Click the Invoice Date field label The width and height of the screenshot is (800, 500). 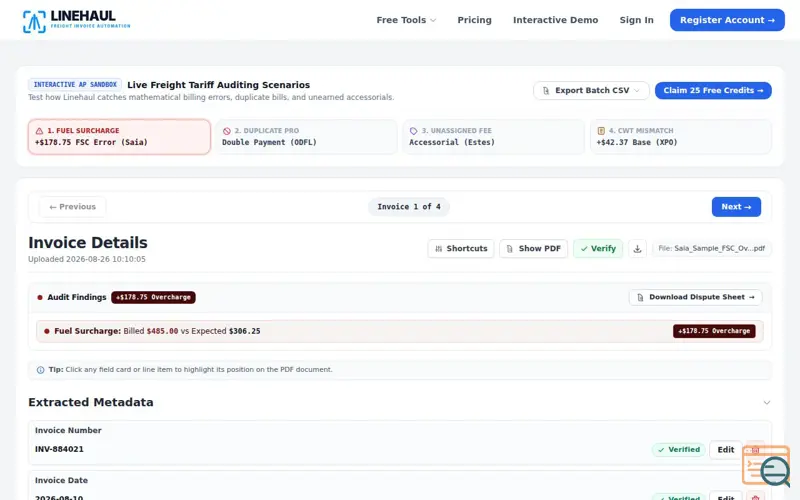click(61, 480)
